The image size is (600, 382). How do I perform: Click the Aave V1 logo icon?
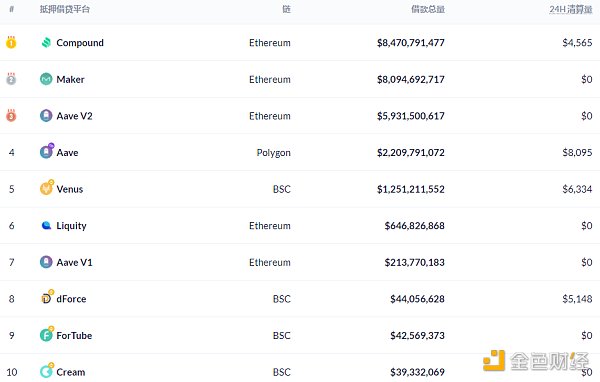[46, 262]
